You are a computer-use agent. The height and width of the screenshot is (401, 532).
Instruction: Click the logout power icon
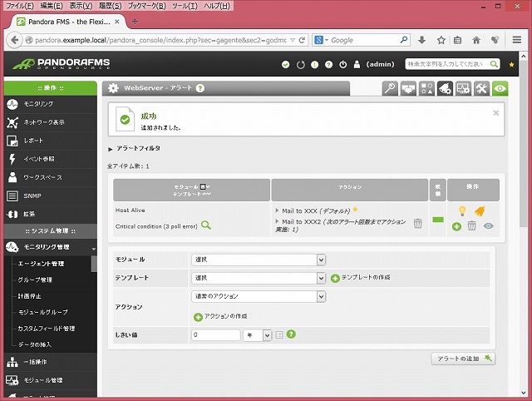[x=343, y=65]
